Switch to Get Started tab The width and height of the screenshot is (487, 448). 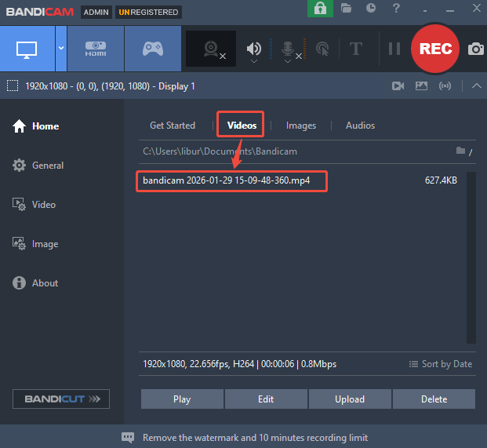173,126
